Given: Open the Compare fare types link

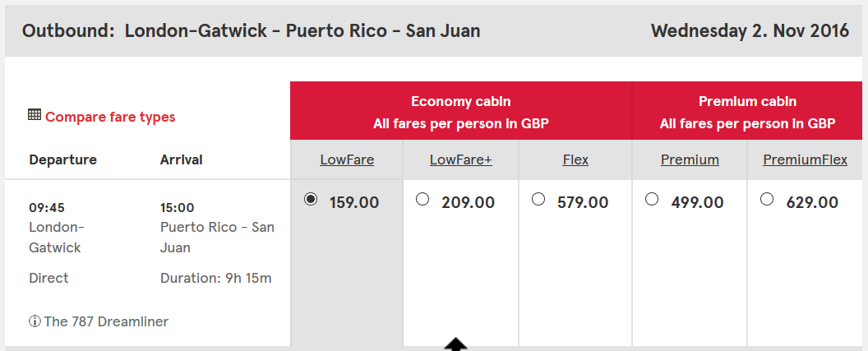Looking at the screenshot, I should tap(110, 117).
